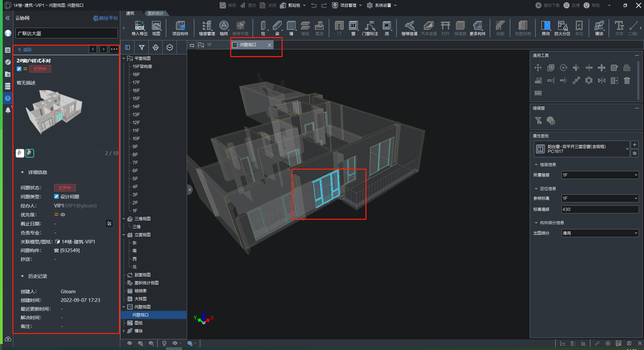Open the 剪贴板 menu
This screenshot has height=350, width=644.
293,5
